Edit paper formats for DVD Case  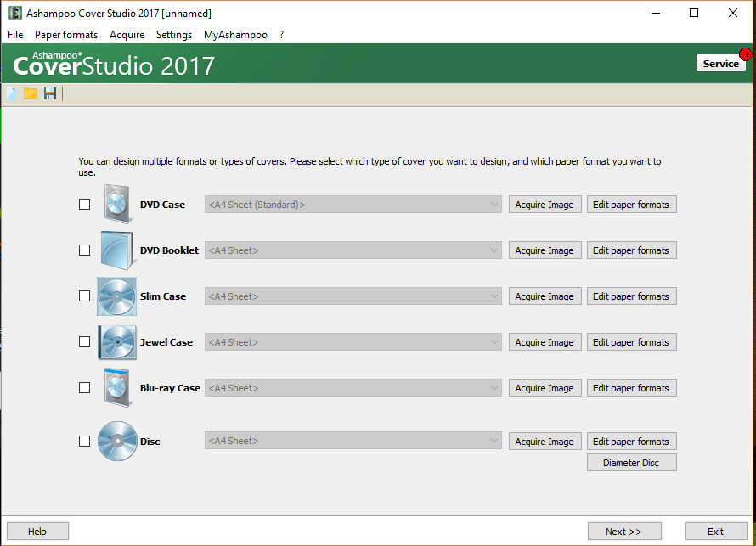[x=632, y=205]
